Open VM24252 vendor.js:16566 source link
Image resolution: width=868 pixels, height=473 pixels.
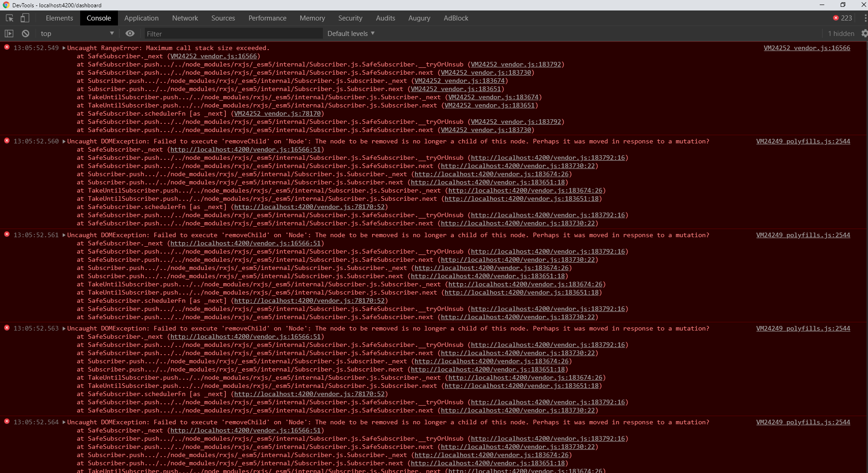(807, 48)
